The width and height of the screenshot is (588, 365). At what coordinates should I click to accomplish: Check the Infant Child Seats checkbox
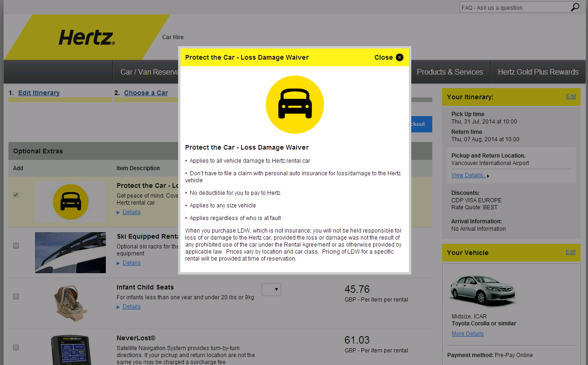[16, 296]
